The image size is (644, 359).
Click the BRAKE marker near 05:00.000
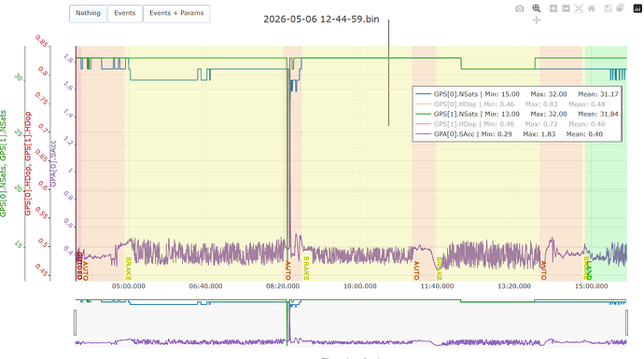click(x=128, y=269)
